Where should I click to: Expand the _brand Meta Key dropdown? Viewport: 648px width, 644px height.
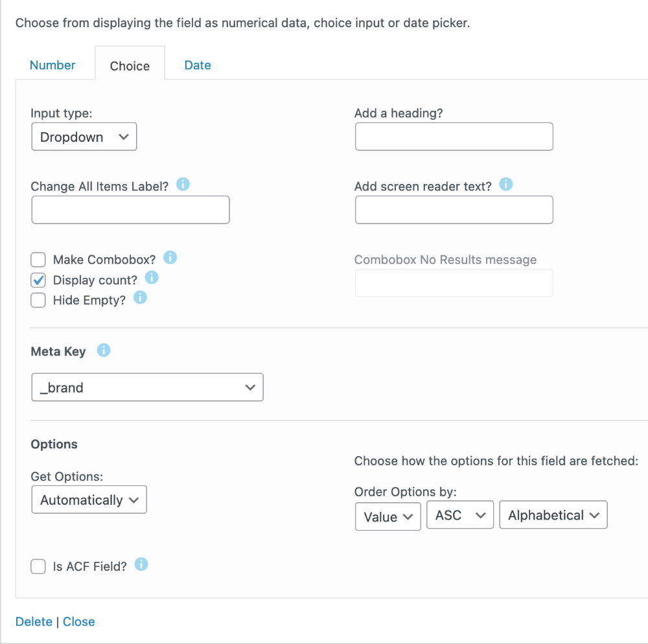[x=147, y=387]
